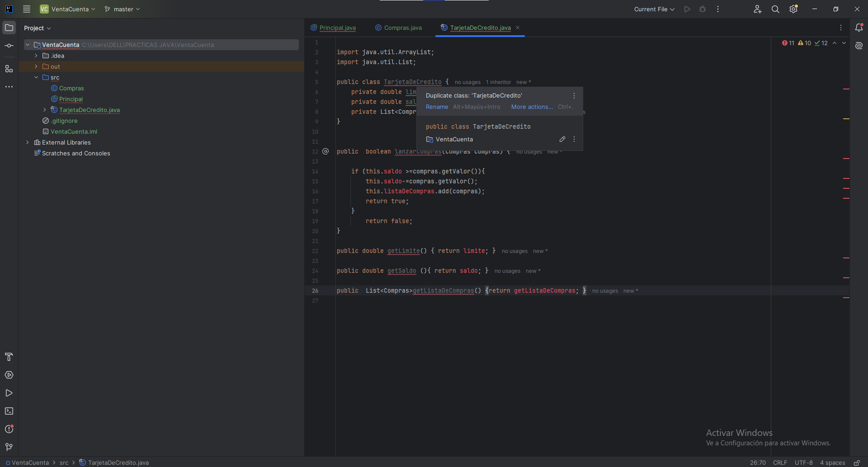Close the TarjetaDeCredito.java tab
The image size is (868, 467).
[518, 28]
